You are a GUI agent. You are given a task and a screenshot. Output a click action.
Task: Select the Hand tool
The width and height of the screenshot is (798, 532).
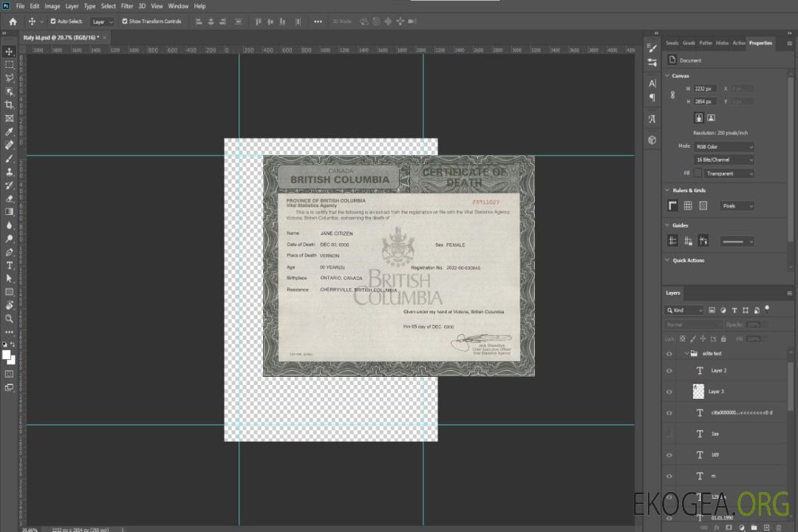click(x=9, y=305)
